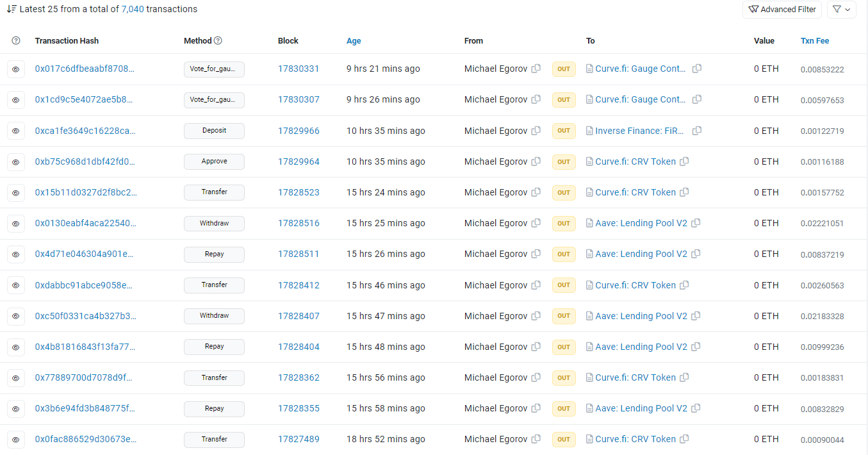
Task: Click Michael Egorov in block 17828407 row
Action: click(x=496, y=316)
